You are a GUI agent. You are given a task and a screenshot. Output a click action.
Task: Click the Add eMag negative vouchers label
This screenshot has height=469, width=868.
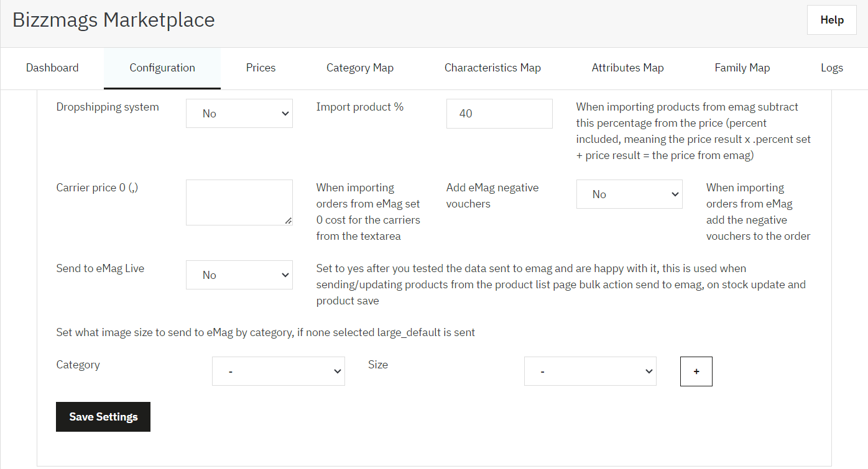(x=492, y=196)
